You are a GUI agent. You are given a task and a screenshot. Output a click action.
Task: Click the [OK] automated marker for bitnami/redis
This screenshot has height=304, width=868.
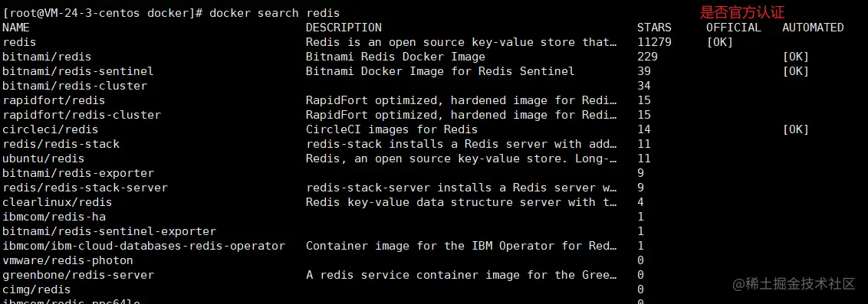pyautogui.click(x=795, y=57)
